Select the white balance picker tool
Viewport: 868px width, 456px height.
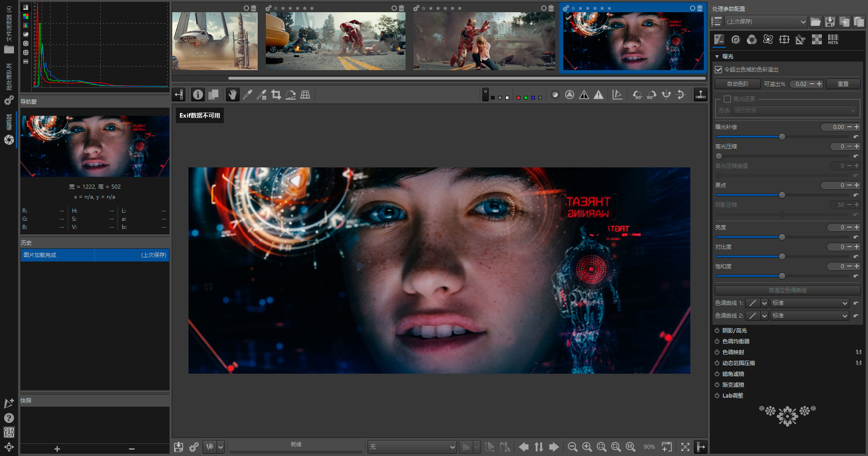point(247,95)
